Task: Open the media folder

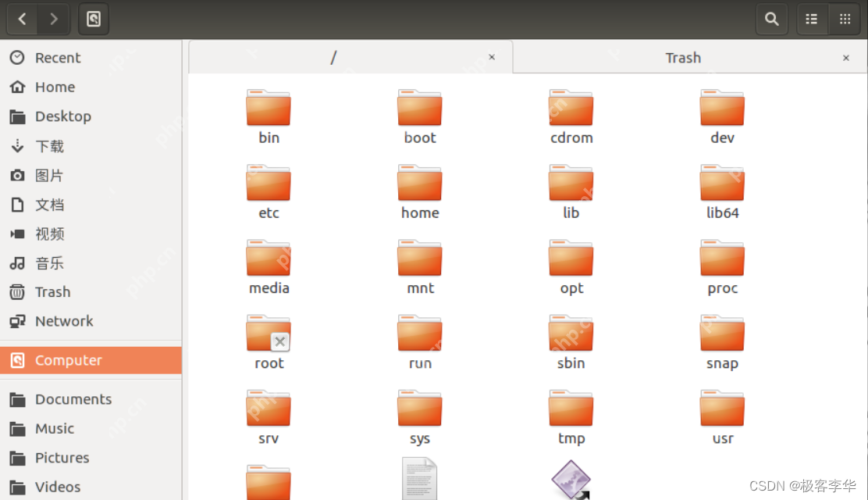Action: coord(269,259)
